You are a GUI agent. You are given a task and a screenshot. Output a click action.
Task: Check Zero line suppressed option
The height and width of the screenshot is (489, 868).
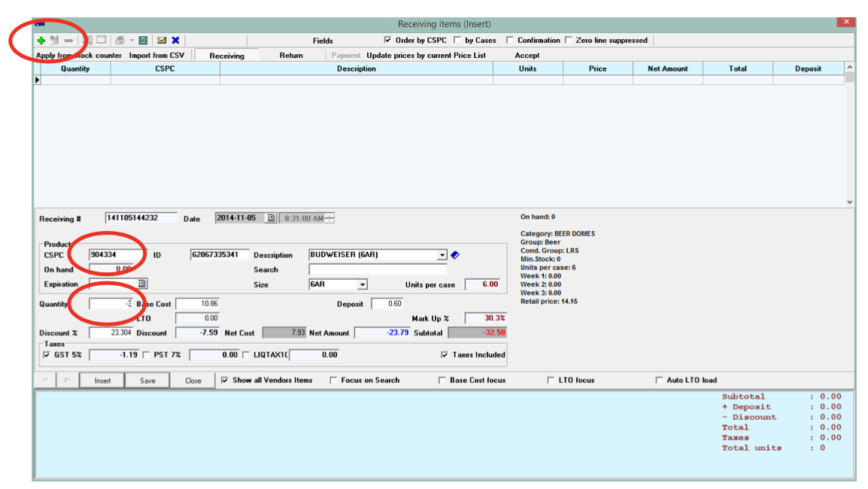(568, 40)
